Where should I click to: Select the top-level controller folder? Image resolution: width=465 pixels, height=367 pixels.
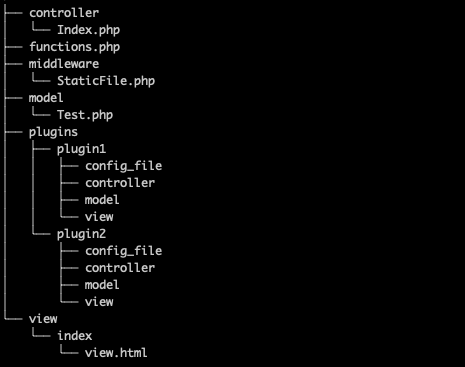(x=64, y=13)
